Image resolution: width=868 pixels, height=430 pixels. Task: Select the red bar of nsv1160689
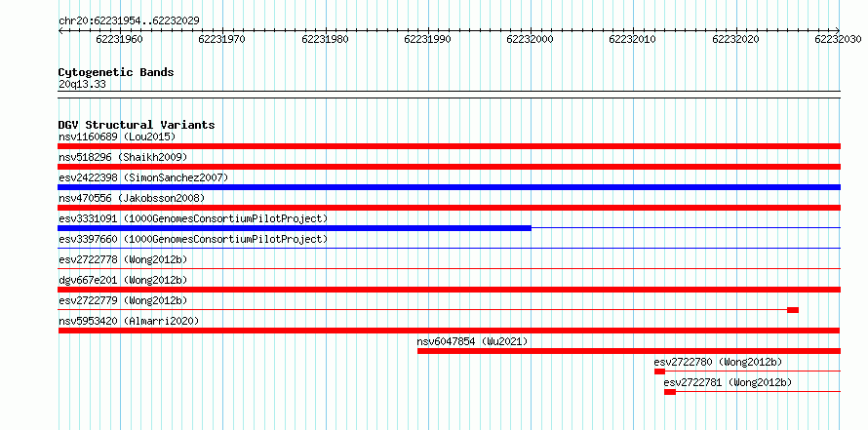coord(450,146)
